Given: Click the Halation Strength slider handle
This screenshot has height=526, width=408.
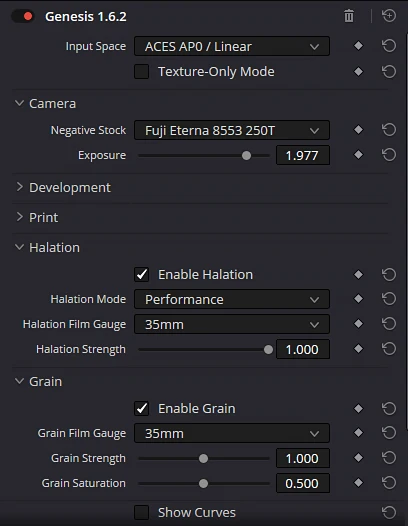Looking at the screenshot, I should click(268, 350).
